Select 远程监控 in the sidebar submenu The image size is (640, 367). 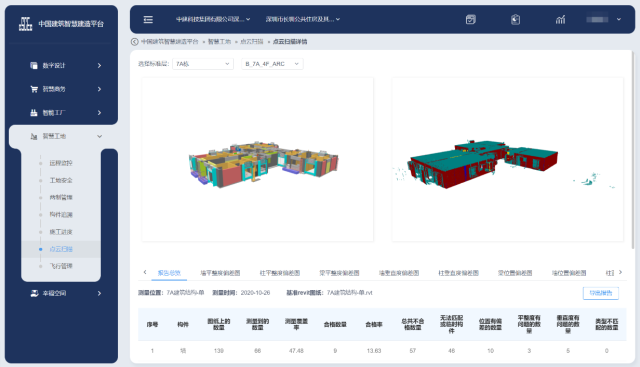61,163
